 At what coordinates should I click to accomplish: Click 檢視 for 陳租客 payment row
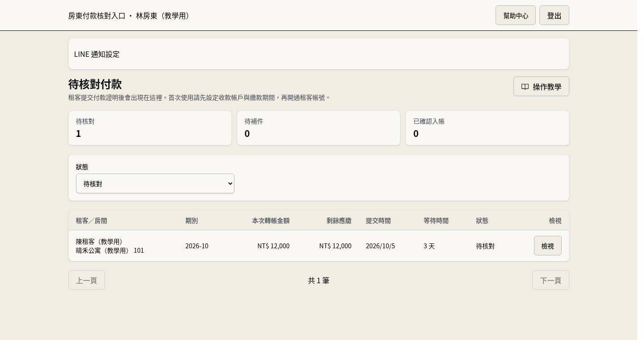547,246
